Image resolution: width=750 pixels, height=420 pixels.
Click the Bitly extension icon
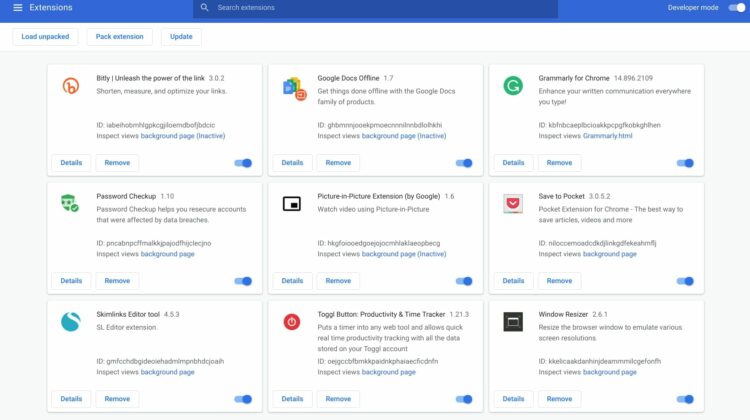pos(71,86)
